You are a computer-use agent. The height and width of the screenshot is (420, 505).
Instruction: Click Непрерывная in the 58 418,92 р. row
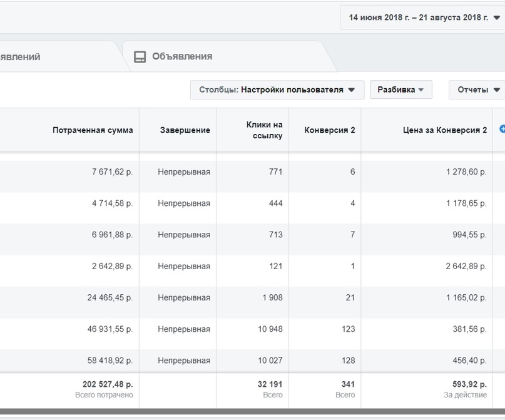(184, 360)
